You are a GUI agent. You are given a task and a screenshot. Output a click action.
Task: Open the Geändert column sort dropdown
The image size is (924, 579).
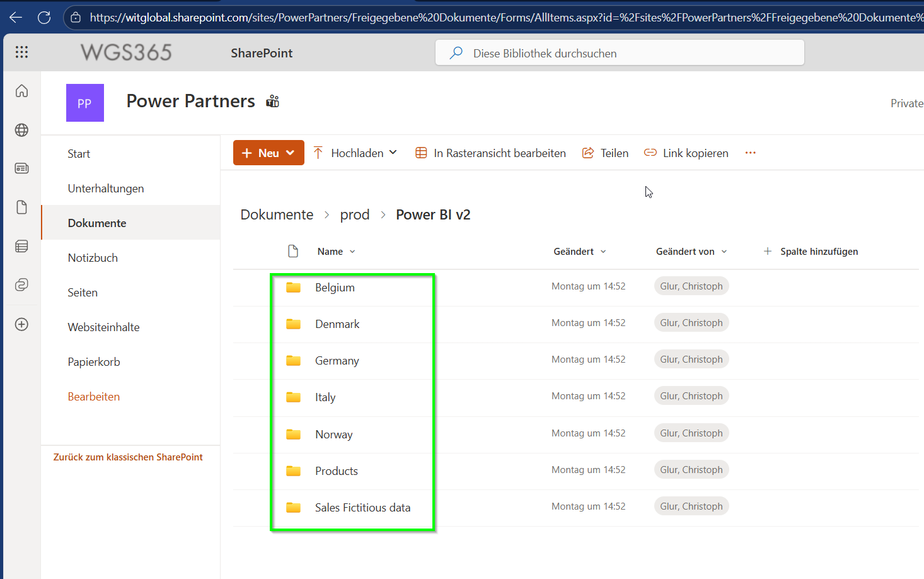(580, 252)
